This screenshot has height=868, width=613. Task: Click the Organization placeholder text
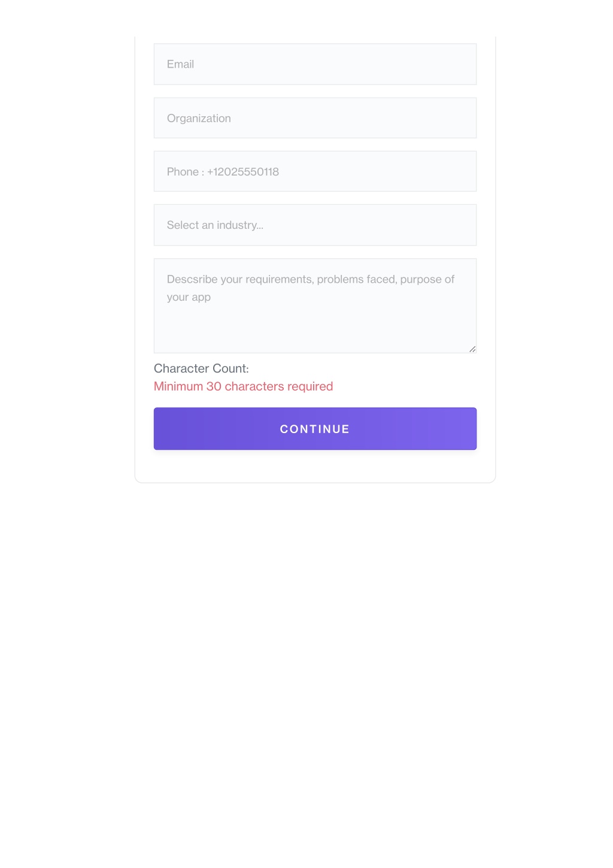[x=199, y=119]
